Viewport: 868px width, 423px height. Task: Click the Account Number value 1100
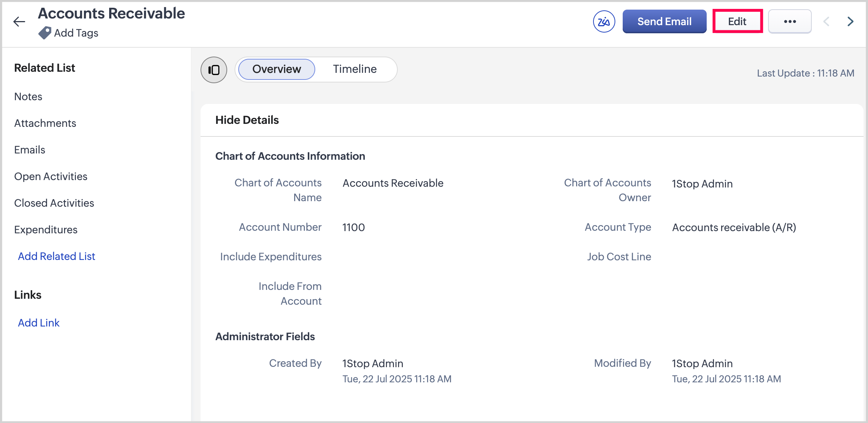click(353, 227)
